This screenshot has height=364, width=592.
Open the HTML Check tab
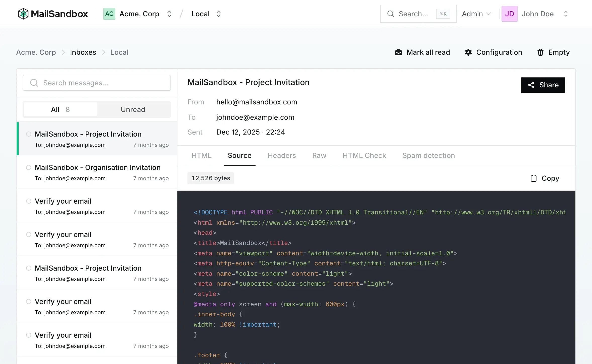[364, 155]
